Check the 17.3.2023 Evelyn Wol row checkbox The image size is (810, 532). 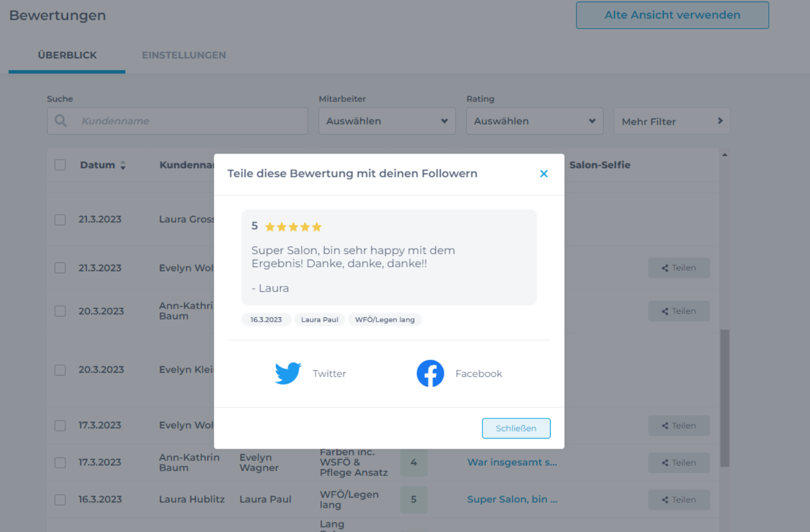click(x=60, y=425)
